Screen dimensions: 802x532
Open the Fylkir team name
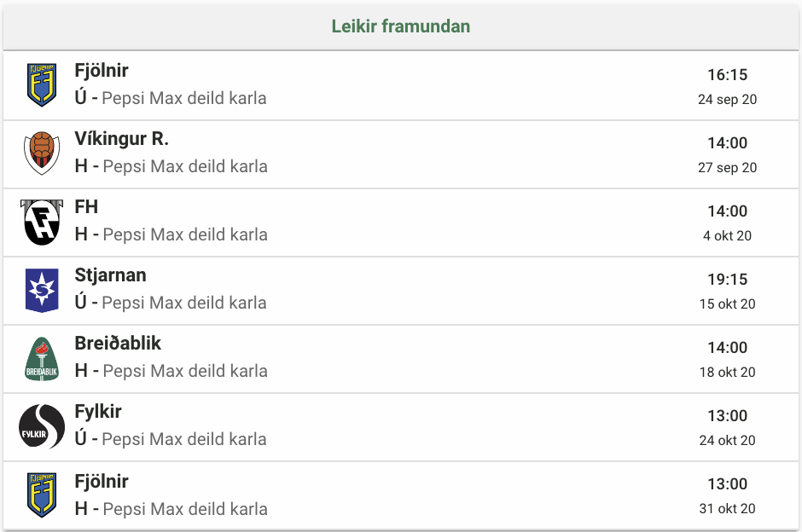coord(98,412)
